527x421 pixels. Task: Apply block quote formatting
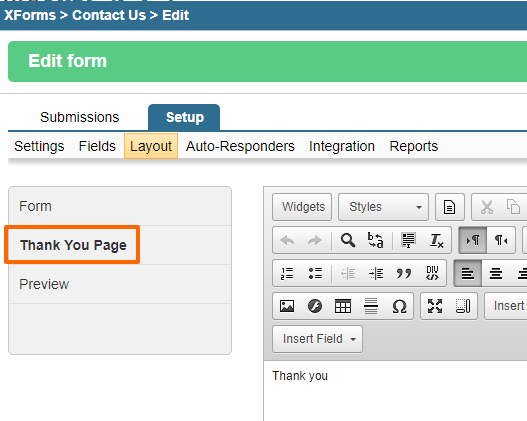point(403,273)
